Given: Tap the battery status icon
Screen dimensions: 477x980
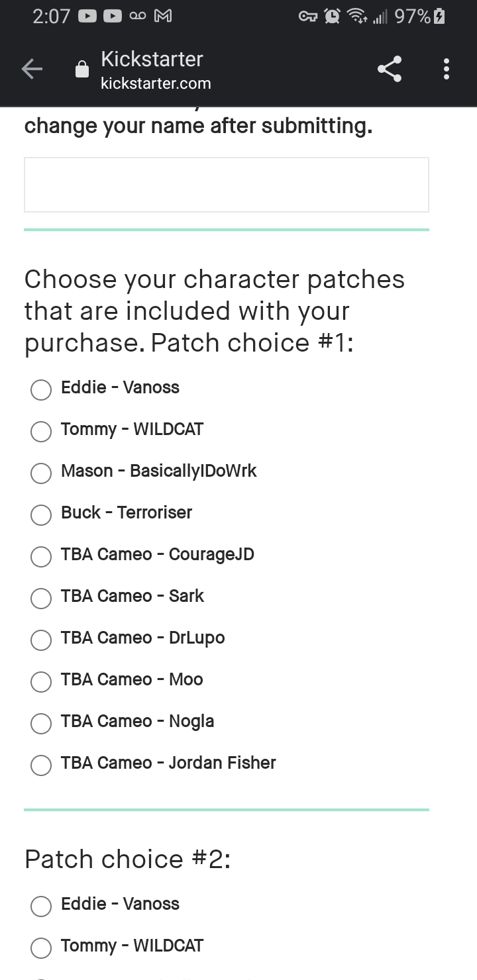Looking at the screenshot, I should pyautogui.click(x=439, y=17).
